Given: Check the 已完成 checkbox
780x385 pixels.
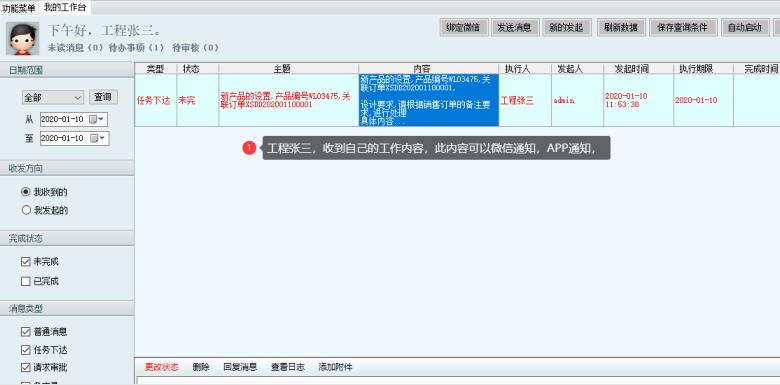Looking at the screenshot, I should (x=26, y=282).
